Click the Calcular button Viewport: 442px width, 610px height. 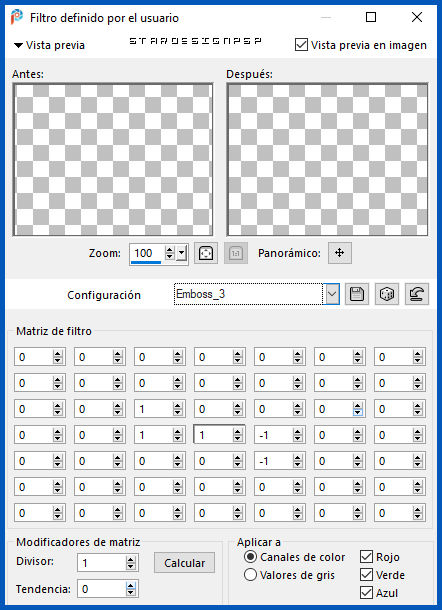(184, 563)
